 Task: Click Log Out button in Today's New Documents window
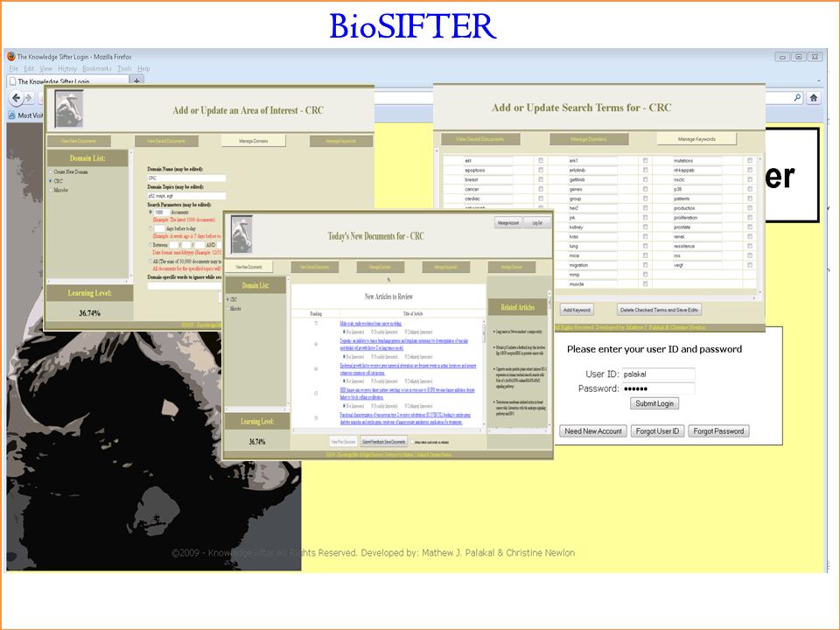click(537, 223)
